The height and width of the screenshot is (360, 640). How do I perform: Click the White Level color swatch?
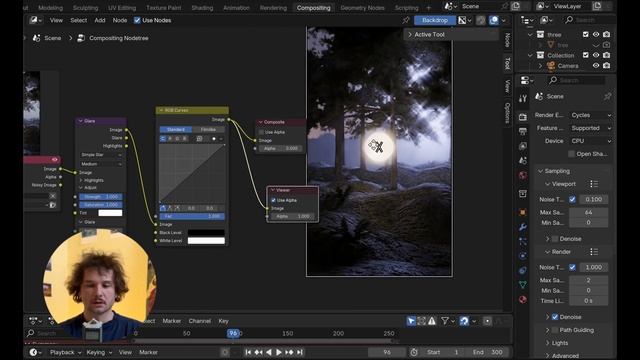tap(206, 241)
